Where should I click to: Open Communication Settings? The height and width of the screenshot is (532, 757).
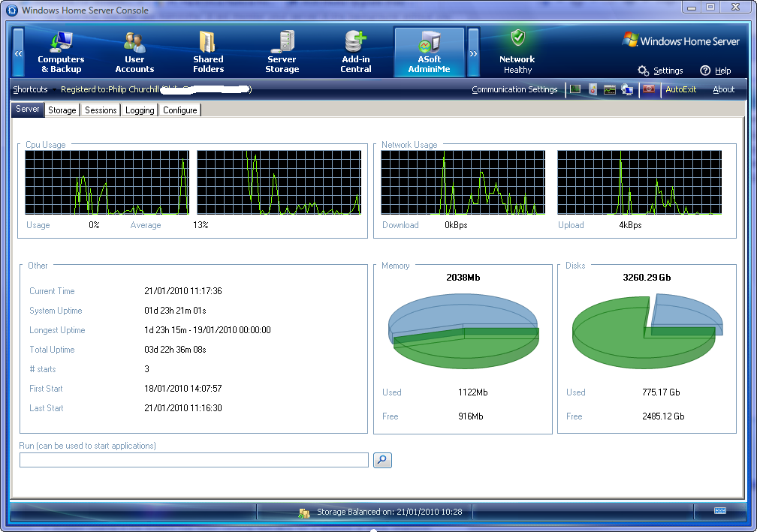(514, 89)
